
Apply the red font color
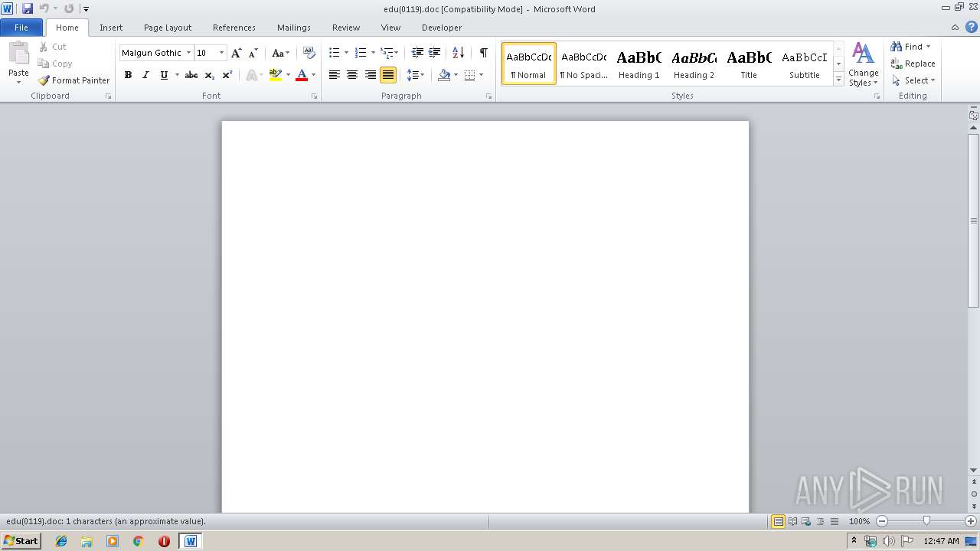302,75
